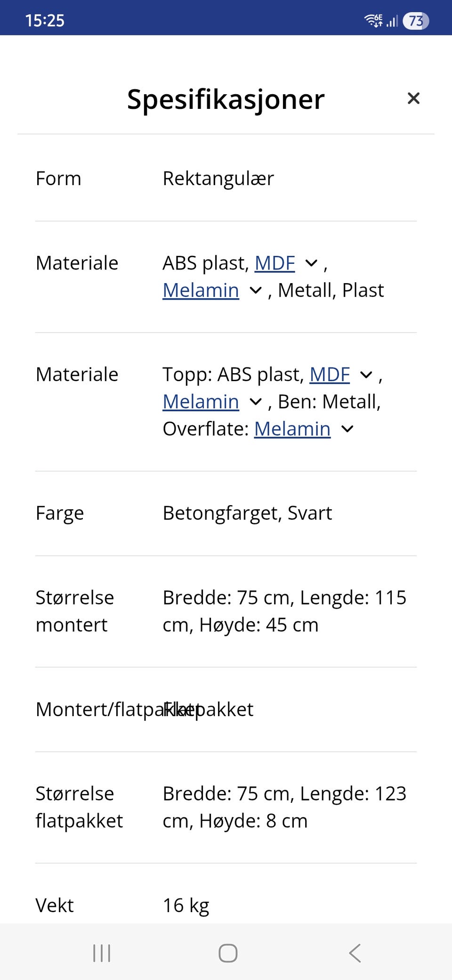Close the Spesifikasjoner dialog
Viewport: 452px width, 980px height.
413,98
